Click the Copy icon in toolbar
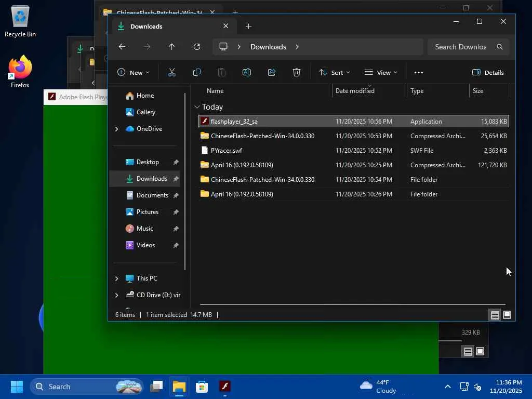The image size is (532, 399). coord(197,73)
